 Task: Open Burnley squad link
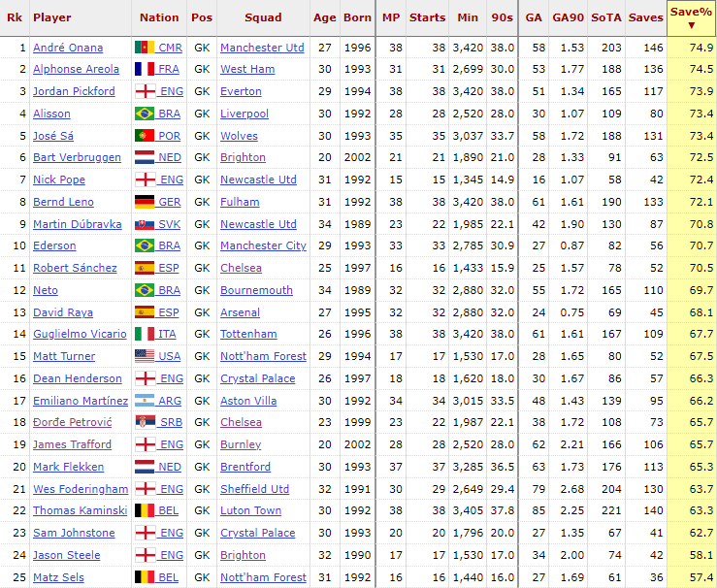tap(241, 444)
